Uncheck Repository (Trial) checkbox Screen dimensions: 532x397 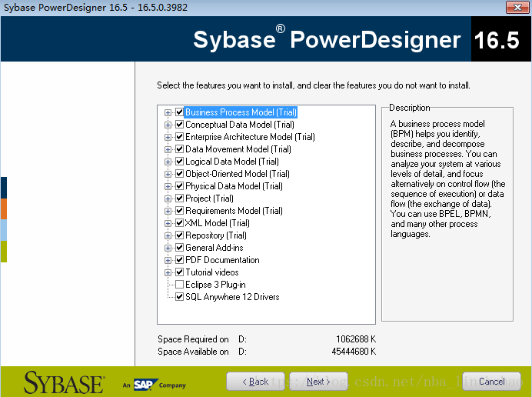(179, 235)
